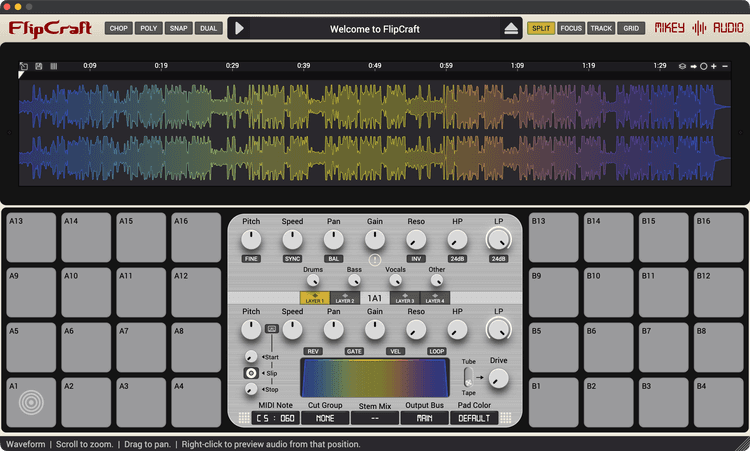Select the LAYER 3 tab
The height and width of the screenshot is (451, 750).
click(405, 298)
